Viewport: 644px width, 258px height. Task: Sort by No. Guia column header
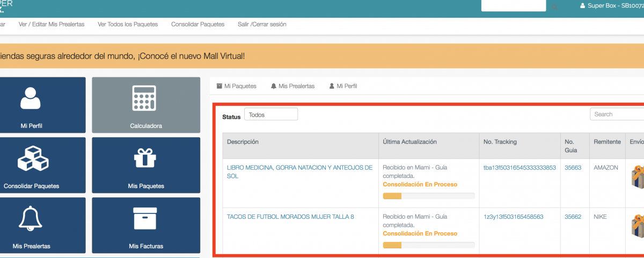click(575, 146)
